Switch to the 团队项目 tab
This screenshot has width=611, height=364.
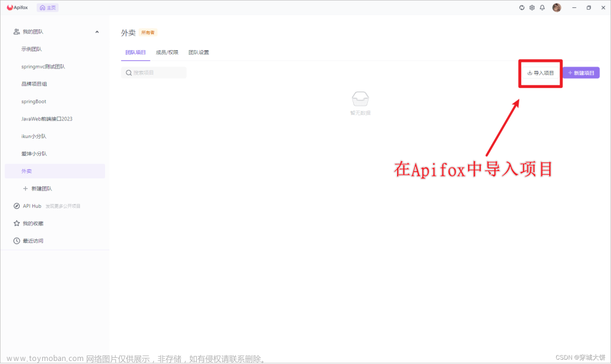click(135, 52)
